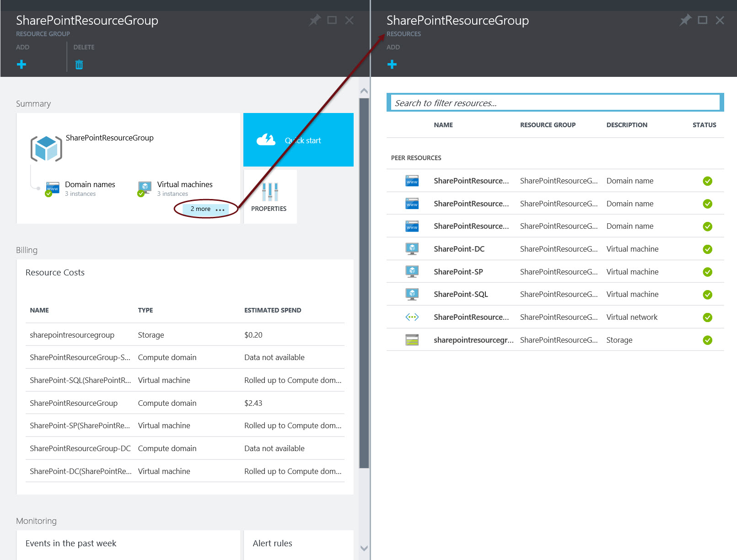Close the Resources blade
Viewport: 737px width, 560px height.
click(720, 20)
